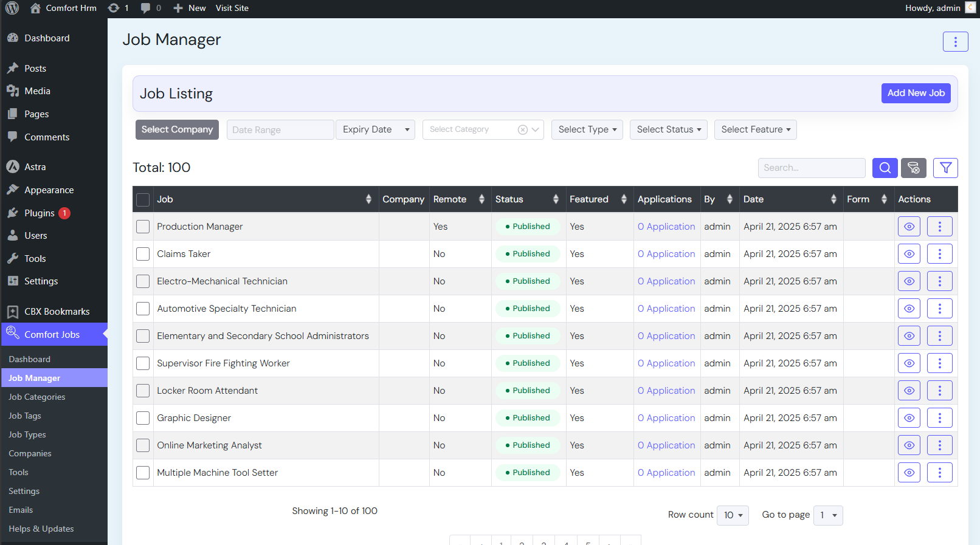980x545 pixels.
Task: Click the Add New Job button
Action: pos(916,93)
